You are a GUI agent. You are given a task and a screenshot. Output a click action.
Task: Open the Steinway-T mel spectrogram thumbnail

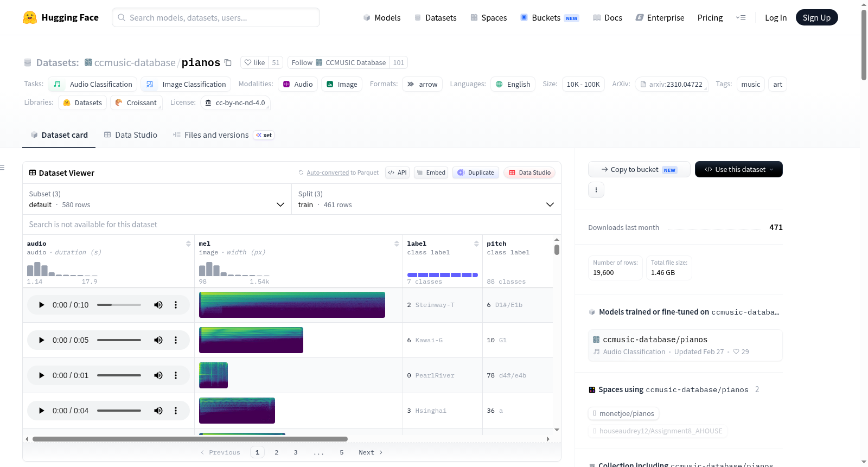click(x=292, y=305)
